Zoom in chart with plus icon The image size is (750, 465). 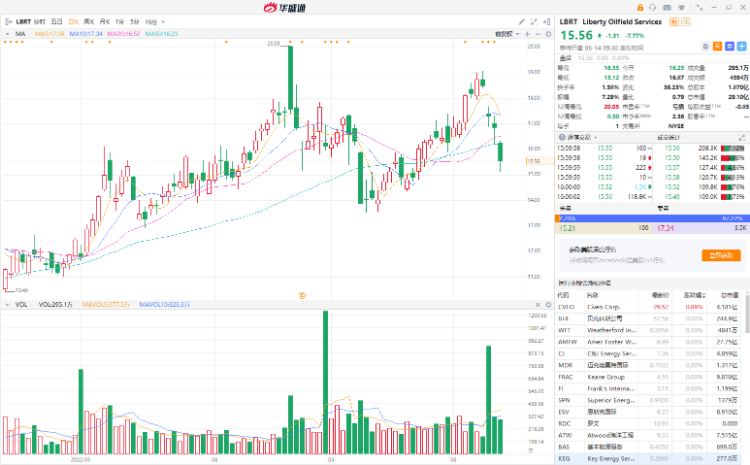(528, 34)
